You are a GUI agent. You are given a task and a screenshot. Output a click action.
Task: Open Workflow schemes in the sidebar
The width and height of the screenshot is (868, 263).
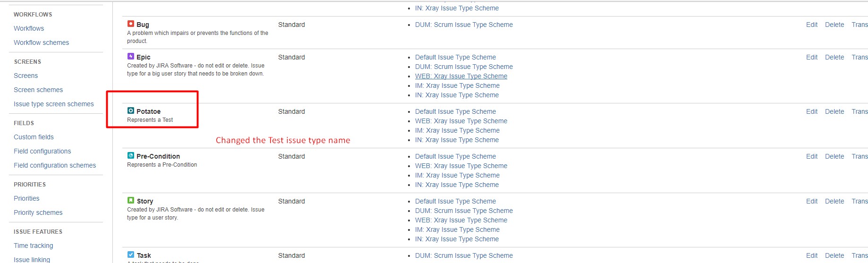click(41, 42)
